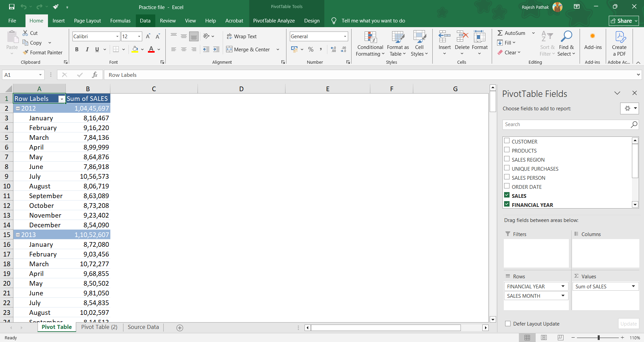Open the PivotTable Analyze ribbon tab

274,21
